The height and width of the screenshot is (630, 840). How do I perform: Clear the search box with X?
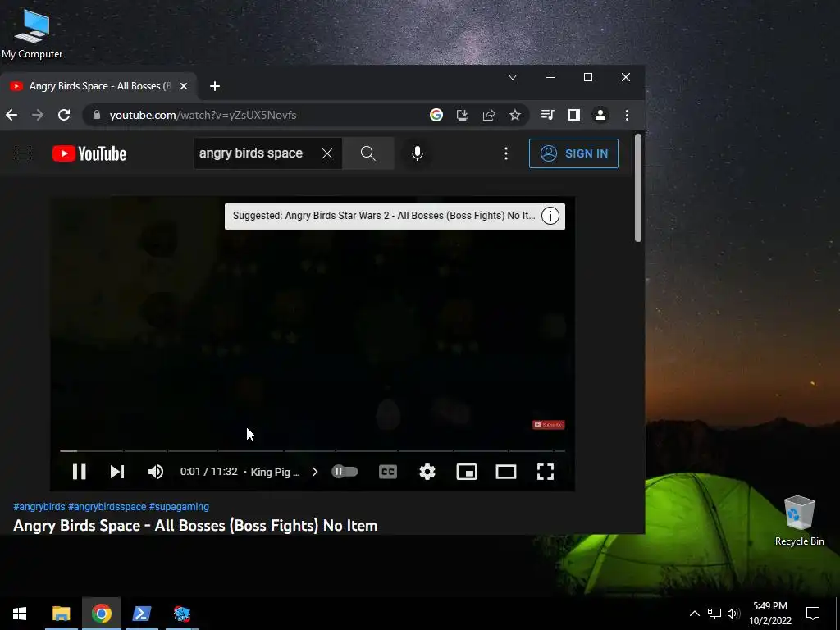(x=327, y=153)
